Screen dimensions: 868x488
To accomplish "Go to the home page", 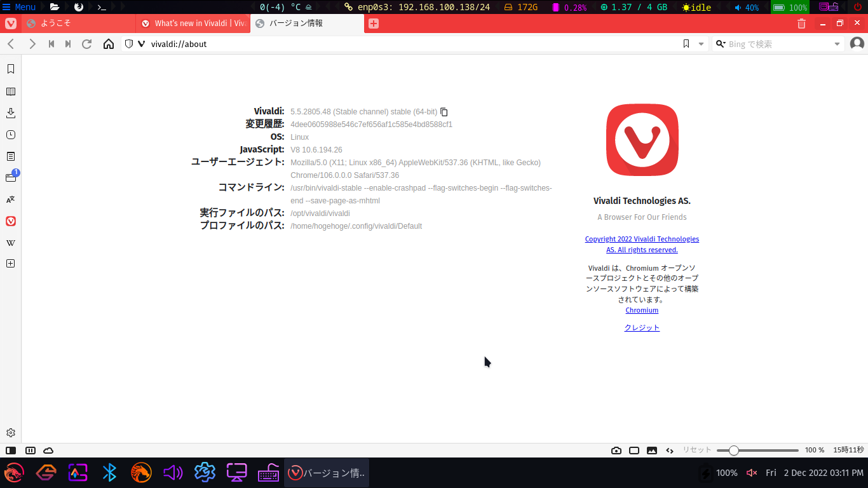I will 109,44.
